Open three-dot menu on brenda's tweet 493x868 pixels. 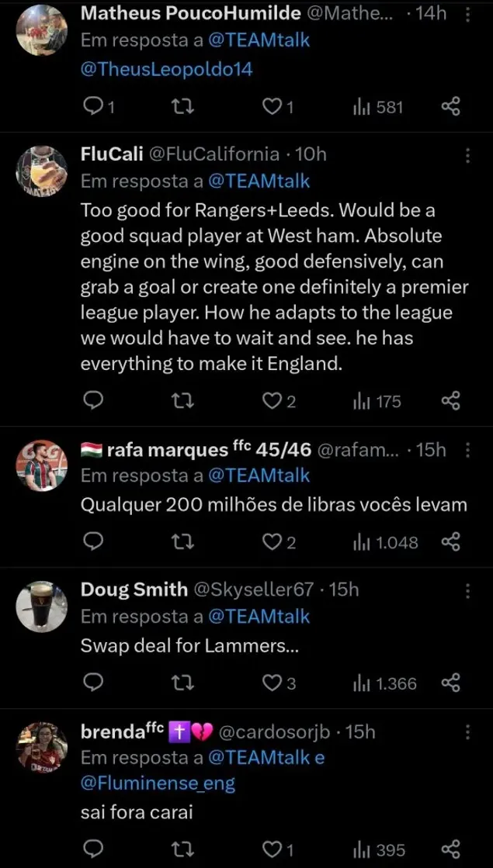tap(467, 733)
